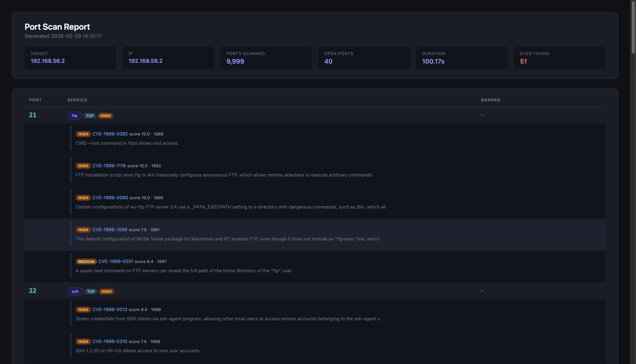The width and height of the screenshot is (636, 364).
Task: Click the SERVICE column header
Action: click(77, 100)
